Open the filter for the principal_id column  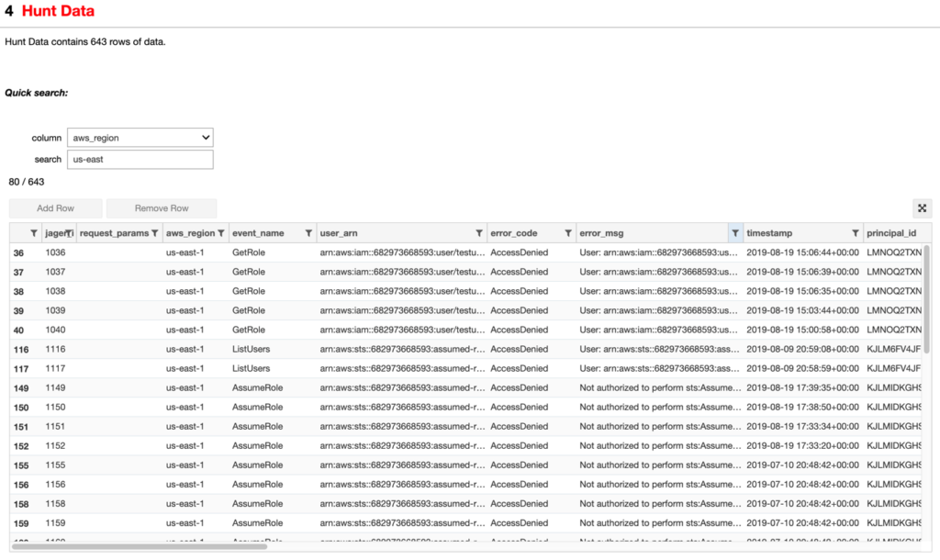[934, 232]
